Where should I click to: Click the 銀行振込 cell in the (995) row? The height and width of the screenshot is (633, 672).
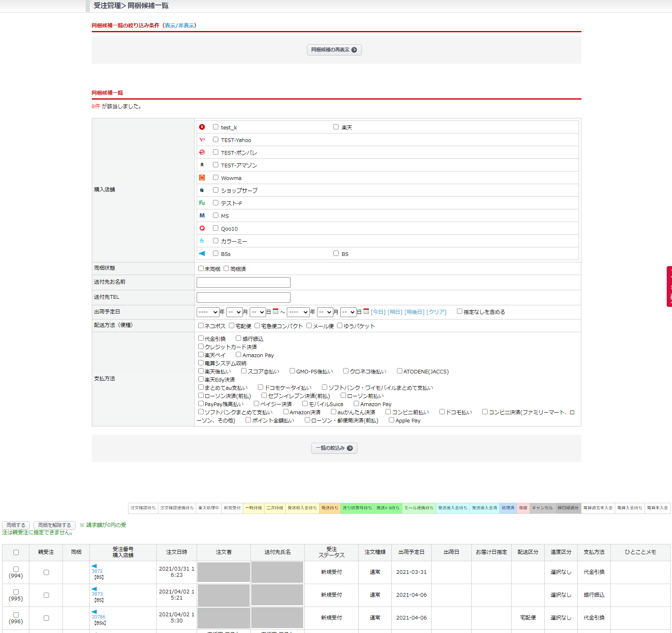tap(594, 595)
